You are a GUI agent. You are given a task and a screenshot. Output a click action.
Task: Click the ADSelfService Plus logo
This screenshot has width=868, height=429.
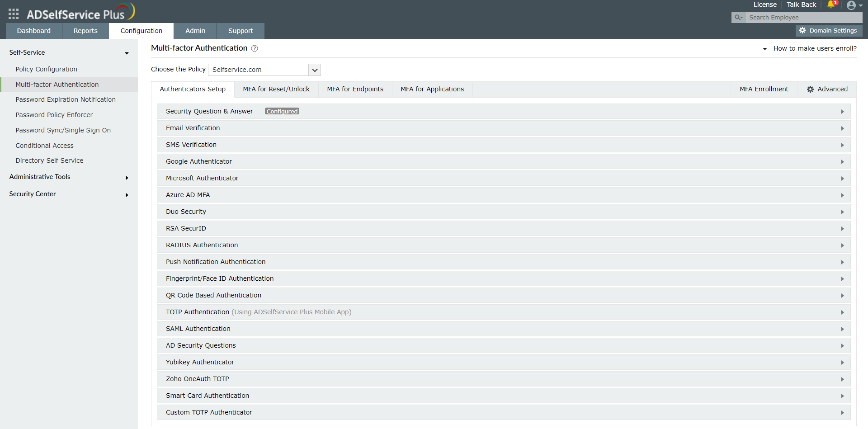point(80,12)
